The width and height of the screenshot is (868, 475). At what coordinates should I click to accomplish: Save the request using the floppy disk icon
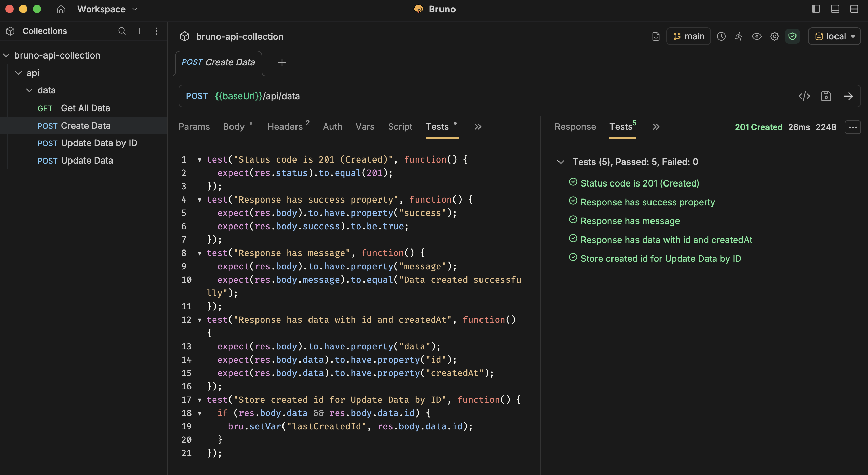826,96
